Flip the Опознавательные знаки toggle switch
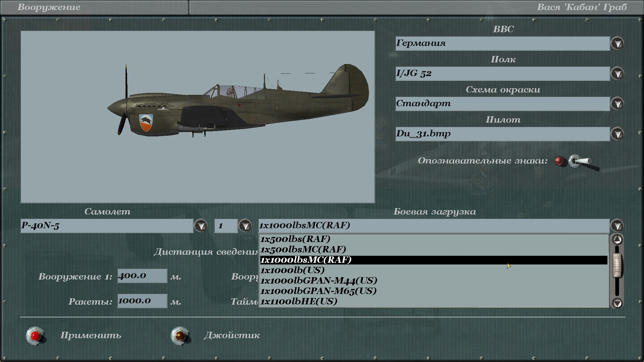This screenshot has height=362, width=644. tap(580, 162)
